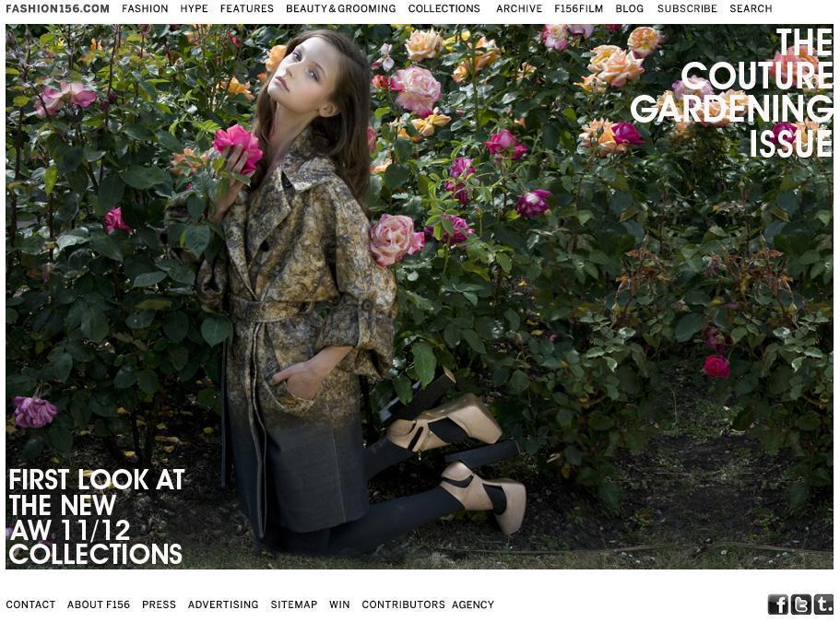Open the FASHION menu item
This screenshot has width=840, height=622.
pos(145,8)
